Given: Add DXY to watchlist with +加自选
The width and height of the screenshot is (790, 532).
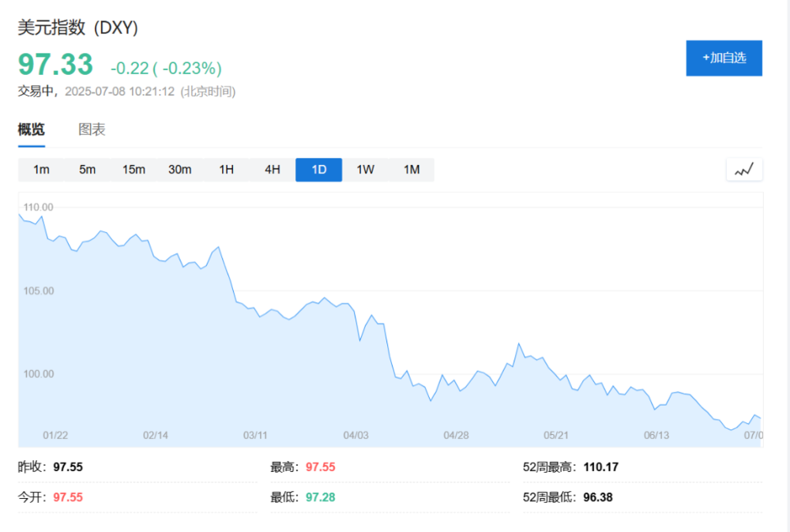Looking at the screenshot, I should pos(724,58).
